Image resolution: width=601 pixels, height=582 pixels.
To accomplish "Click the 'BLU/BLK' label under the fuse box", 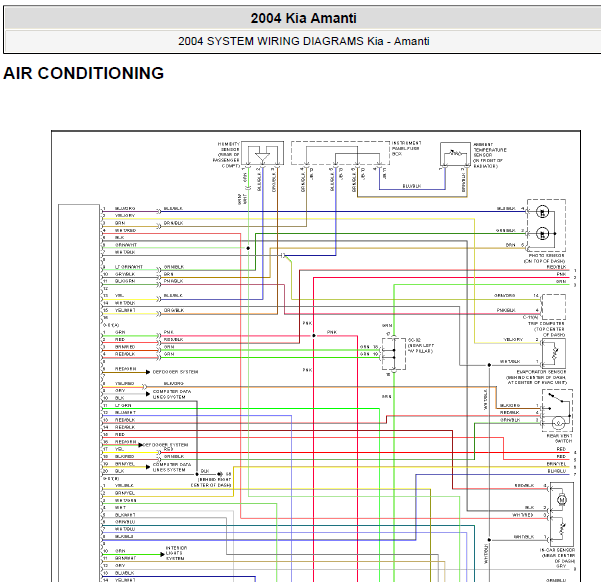I will pos(412,186).
